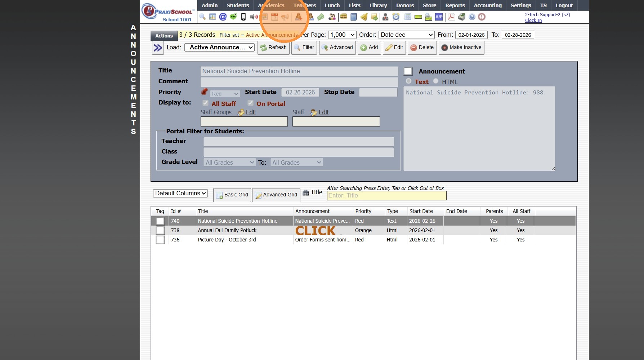Click the Clock In link
The height and width of the screenshot is (360, 644).
tap(533, 21)
